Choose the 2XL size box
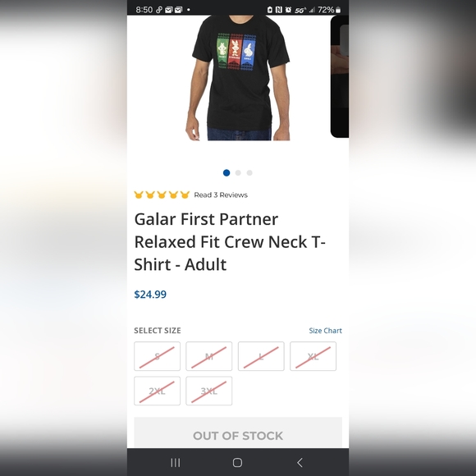476x476 pixels. point(158,391)
